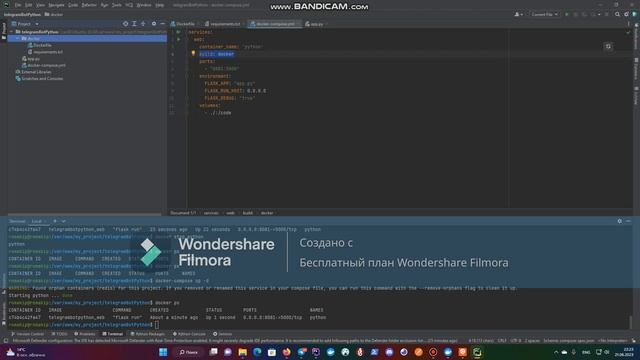This screenshot has width=640, height=360.
Task: Select docker-compose.yml in the project tree
Action: [44, 65]
